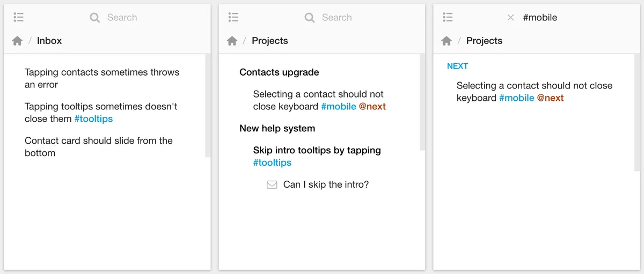Open the list menu icon in #mobile panel
The height and width of the screenshot is (274, 644).
point(448,17)
